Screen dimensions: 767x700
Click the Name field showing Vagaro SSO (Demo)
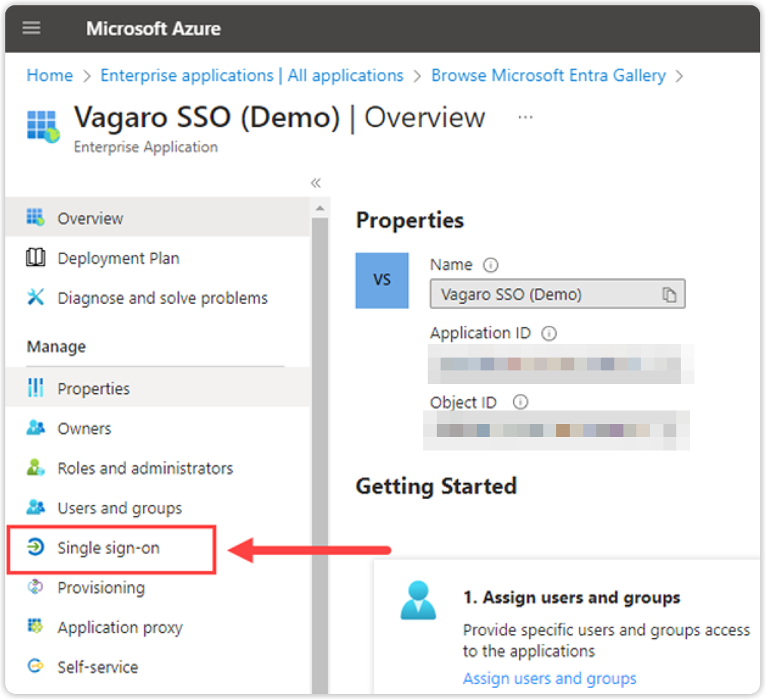click(558, 294)
